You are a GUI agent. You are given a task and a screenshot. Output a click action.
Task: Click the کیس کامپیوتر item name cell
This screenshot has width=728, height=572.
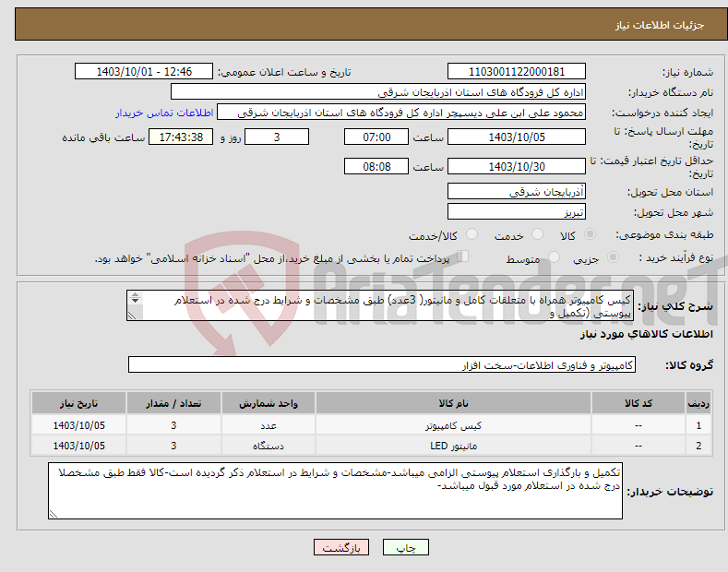point(454,425)
